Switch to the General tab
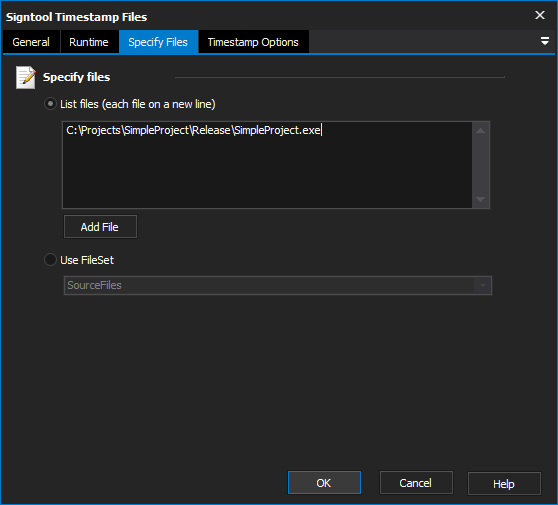Viewport: 558px width, 505px height. click(x=31, y=42)
